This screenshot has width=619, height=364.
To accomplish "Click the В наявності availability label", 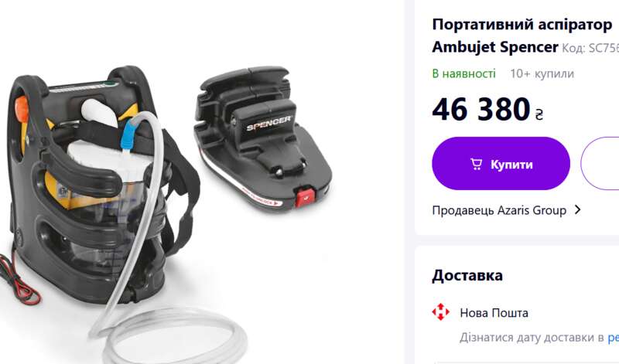I will click(x=463, y=73).
